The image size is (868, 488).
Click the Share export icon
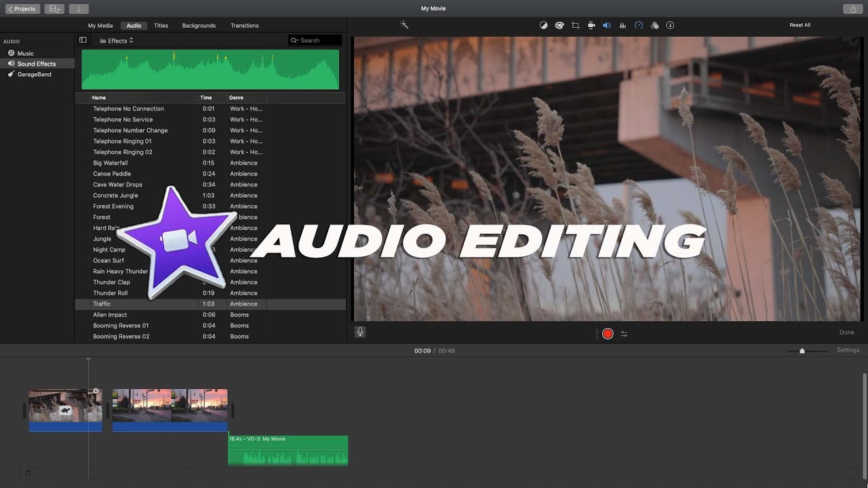click(x=853, y=9)
